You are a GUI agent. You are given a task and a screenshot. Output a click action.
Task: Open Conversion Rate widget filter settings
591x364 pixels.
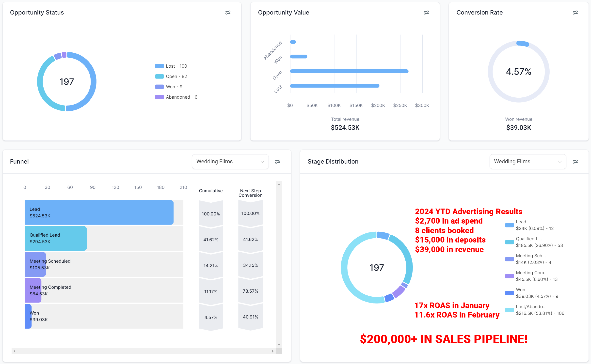(x=575, y=13)
